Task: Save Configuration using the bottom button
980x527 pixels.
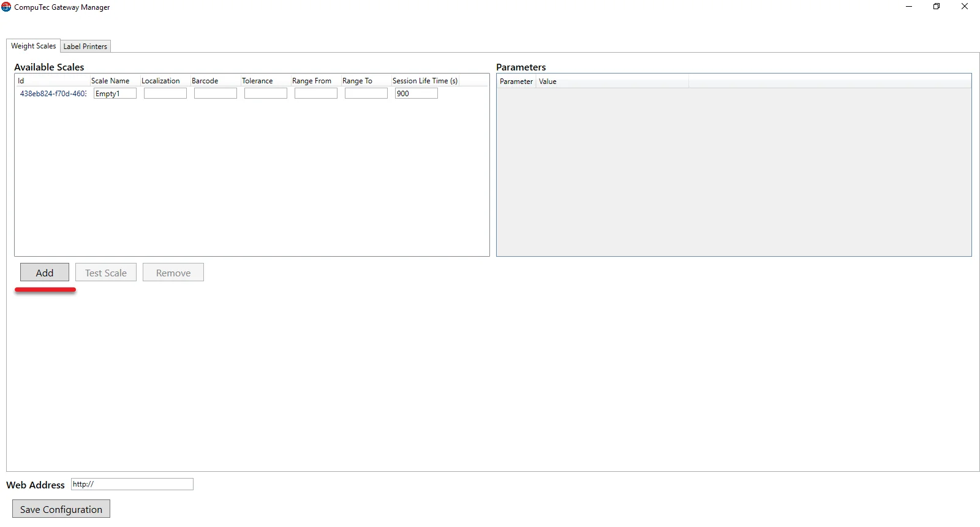Action: pos(61,509)
